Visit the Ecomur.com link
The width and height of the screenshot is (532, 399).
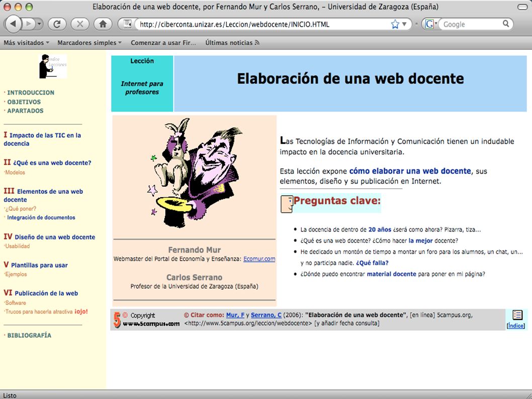(x=259, y=259)
